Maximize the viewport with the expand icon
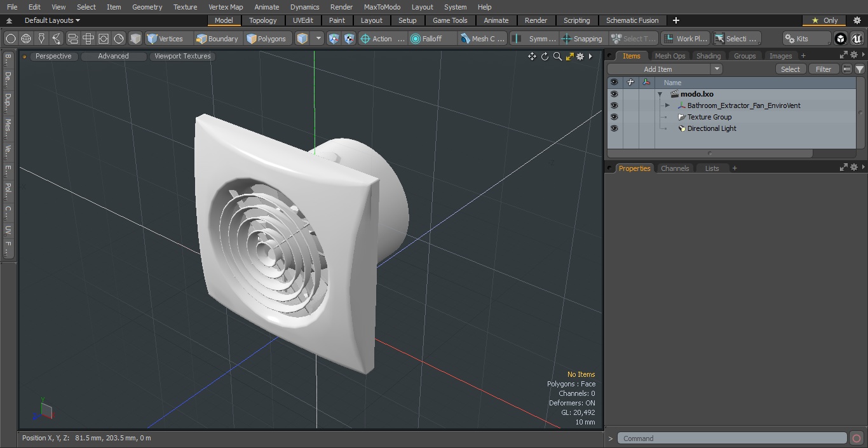868x448 pixels. [569, 57]
